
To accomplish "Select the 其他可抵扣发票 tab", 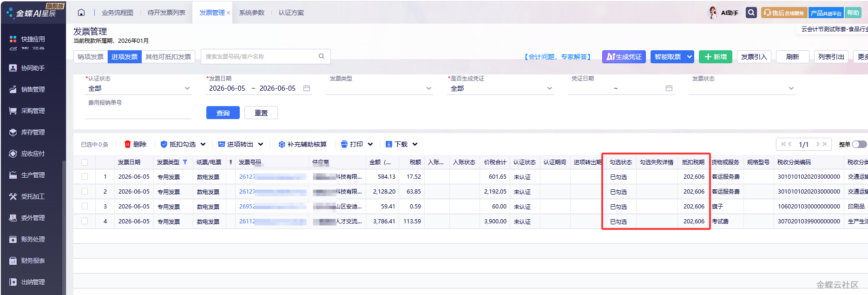I will point(168,57).
